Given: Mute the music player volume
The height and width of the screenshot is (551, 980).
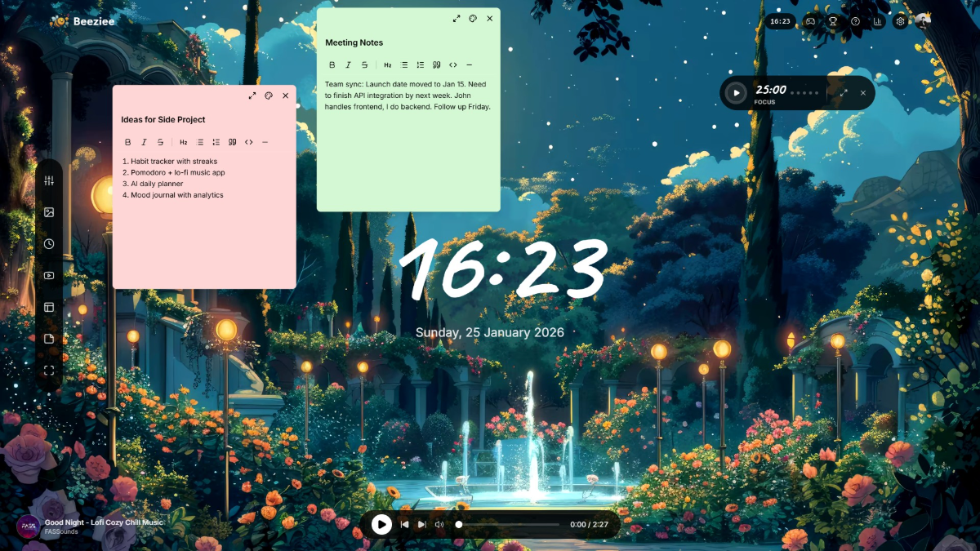Looking at the screenshot, I should coord(441,525).
